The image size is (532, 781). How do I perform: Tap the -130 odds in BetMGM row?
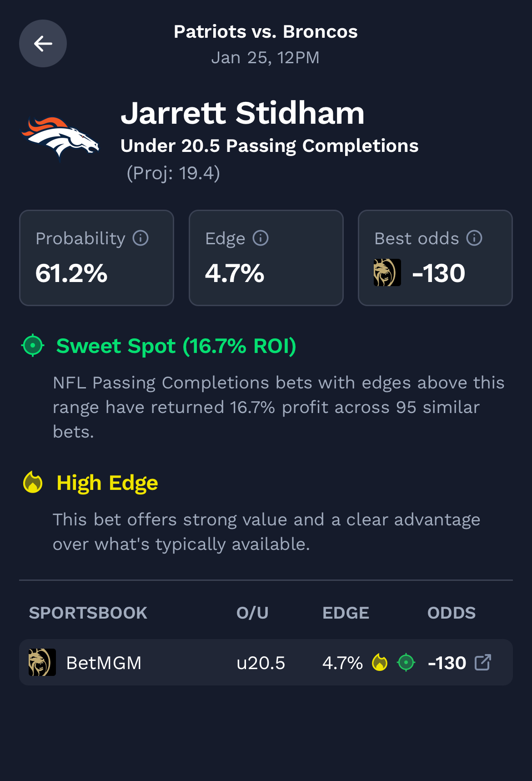447,663
